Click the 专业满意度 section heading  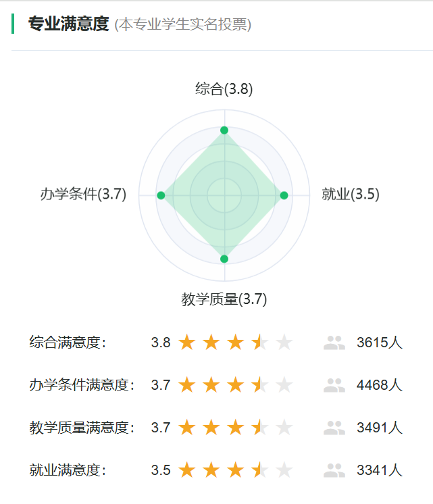click(x=68, y=24)
